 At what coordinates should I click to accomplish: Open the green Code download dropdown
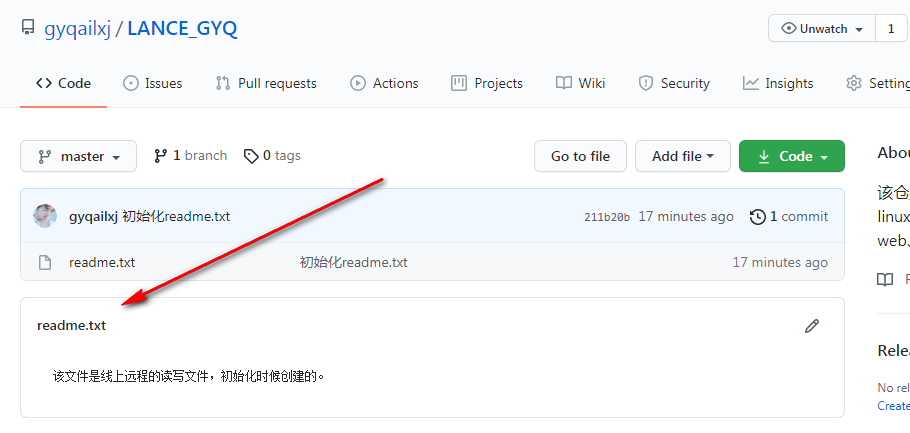[792, 156]
